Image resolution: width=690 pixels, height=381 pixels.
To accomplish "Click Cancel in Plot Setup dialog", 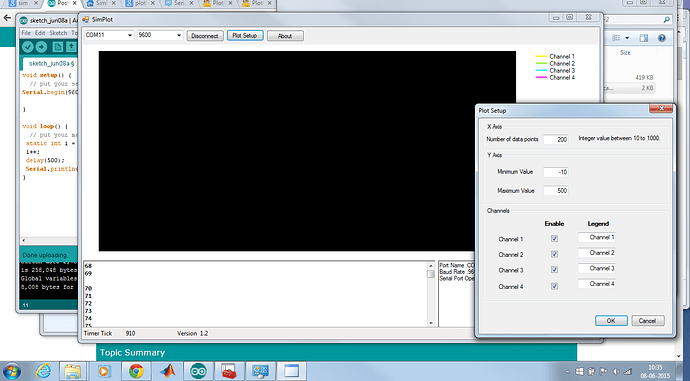I will click(647, 321).
